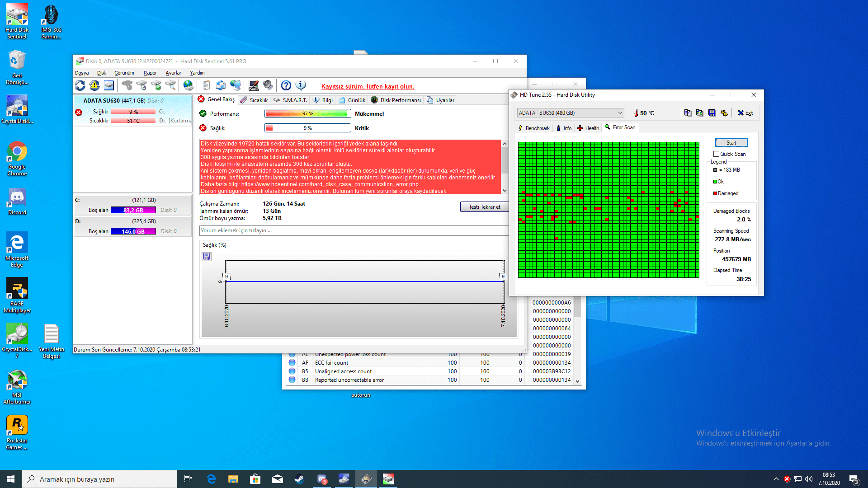Click the Kayıtsız sürüm registration link

point(368,86)
